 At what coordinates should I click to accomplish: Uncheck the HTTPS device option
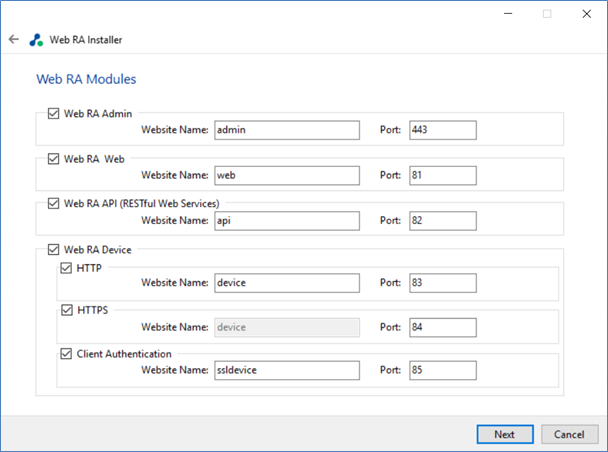pyautogui.click(x=67, y=310)
